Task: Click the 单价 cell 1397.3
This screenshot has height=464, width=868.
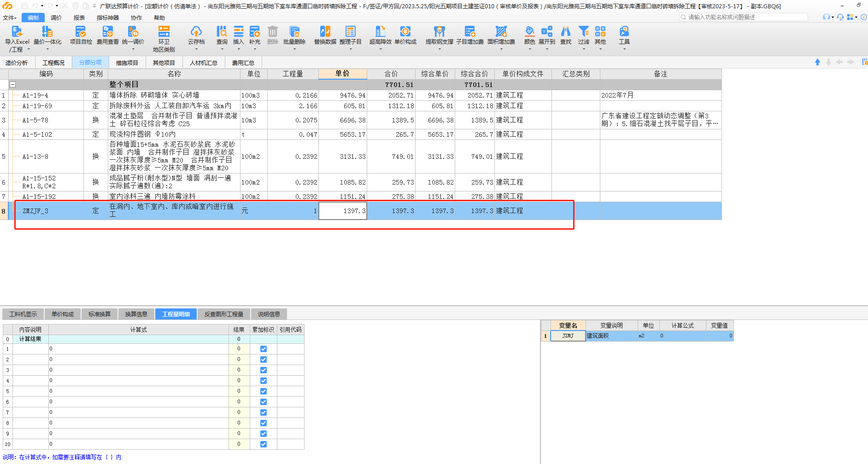Action: click(x=343, y=211)
